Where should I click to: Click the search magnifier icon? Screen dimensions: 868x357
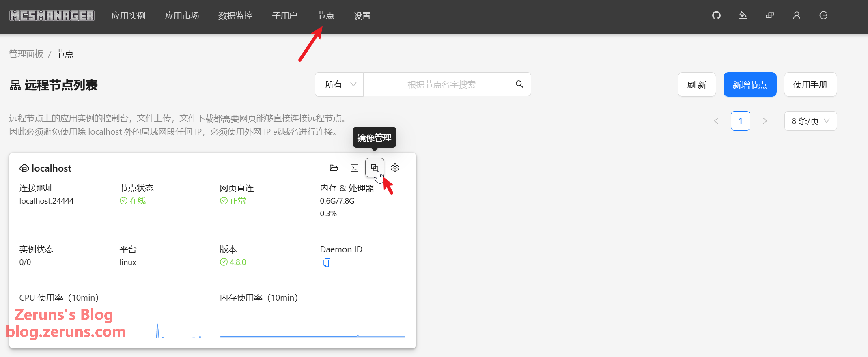(x=519, y=84)
